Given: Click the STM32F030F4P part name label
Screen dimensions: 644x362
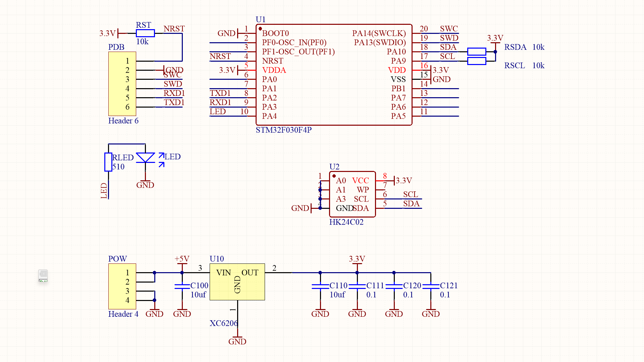Looking at the screenshot, I should click(x=283, y=130).
